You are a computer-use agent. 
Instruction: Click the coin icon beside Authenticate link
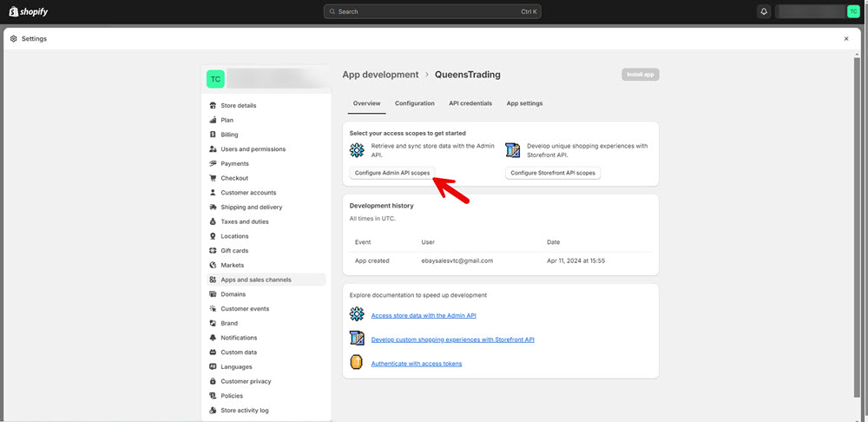point(357,362)
